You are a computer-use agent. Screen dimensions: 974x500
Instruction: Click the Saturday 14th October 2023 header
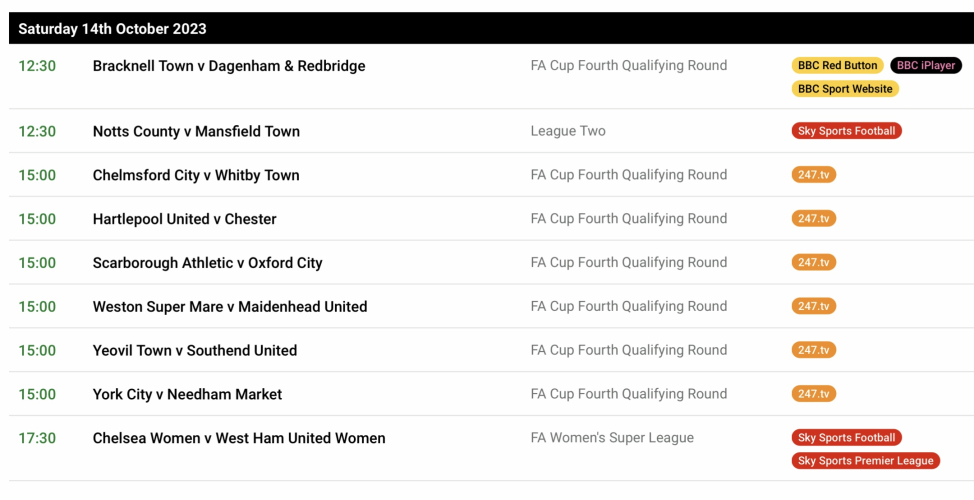112,28
